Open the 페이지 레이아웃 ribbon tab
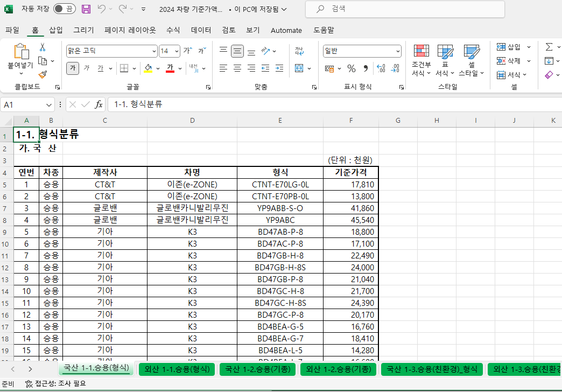 (130, 30)
